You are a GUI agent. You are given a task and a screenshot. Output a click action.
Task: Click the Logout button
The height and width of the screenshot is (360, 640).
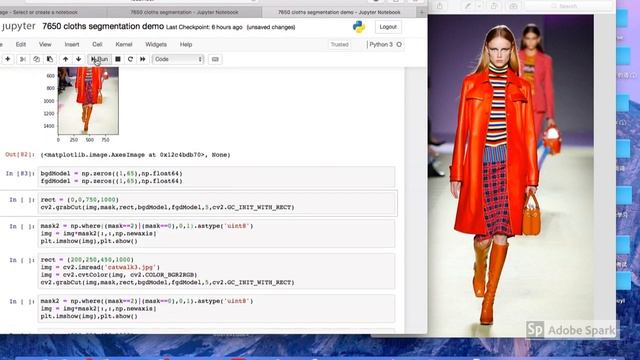388,27
